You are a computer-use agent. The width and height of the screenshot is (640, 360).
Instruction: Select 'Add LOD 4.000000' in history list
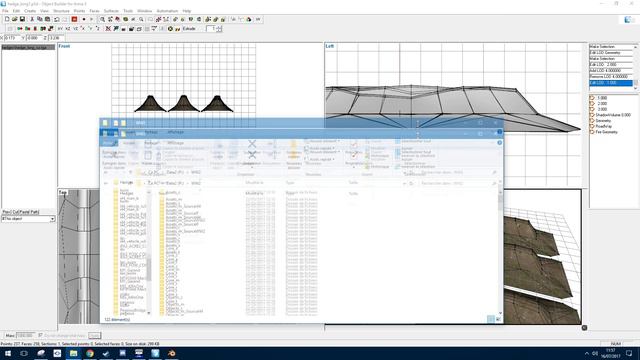click(x=611, y=71)
